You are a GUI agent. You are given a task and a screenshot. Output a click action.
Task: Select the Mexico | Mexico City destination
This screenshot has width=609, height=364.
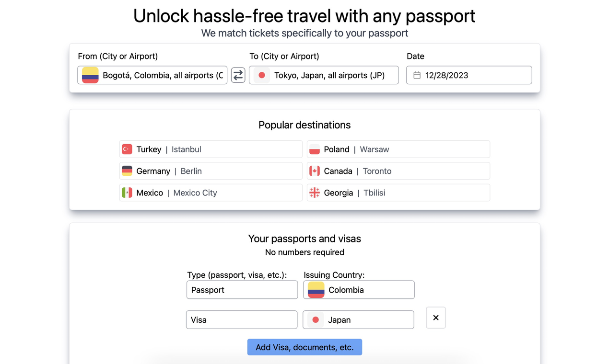(x=211, y=193)
